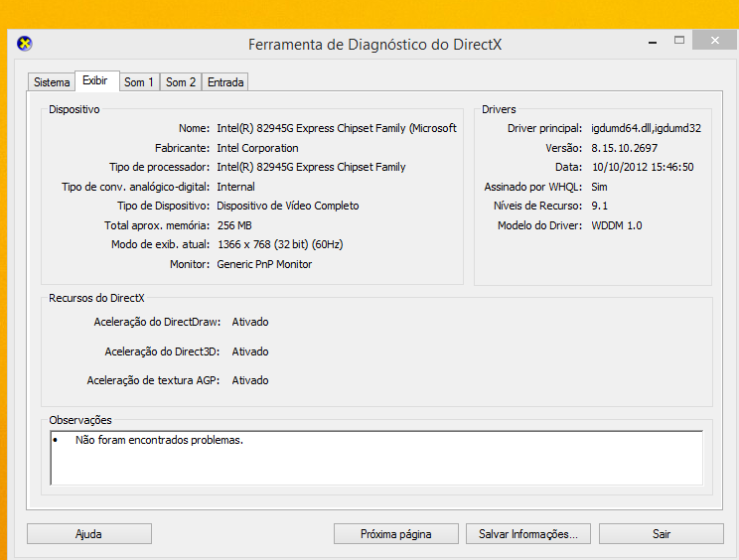Click the 'Driver principal:' label
Screen dimensions: 739x560
[x=545, y=128]
